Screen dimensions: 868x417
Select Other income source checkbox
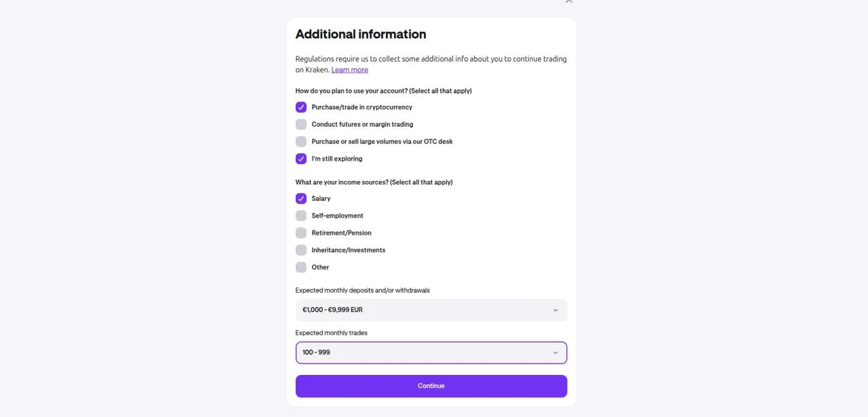(x=301, y=267)
